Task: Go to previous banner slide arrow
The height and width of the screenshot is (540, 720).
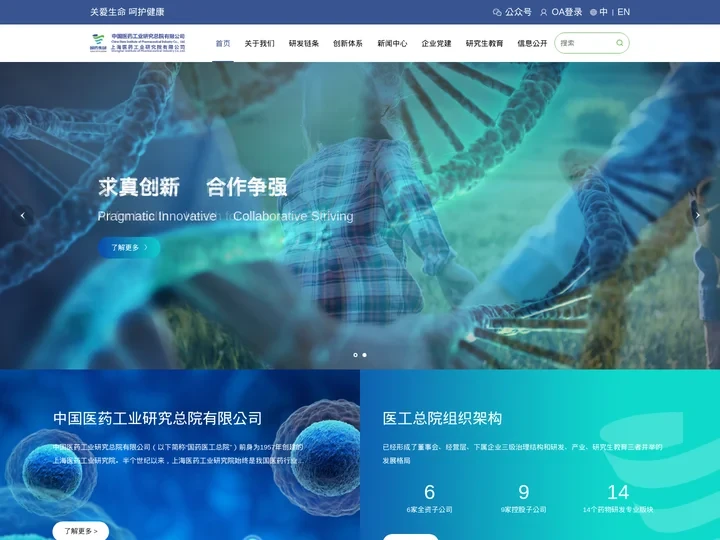Action: tap(22, 215)
